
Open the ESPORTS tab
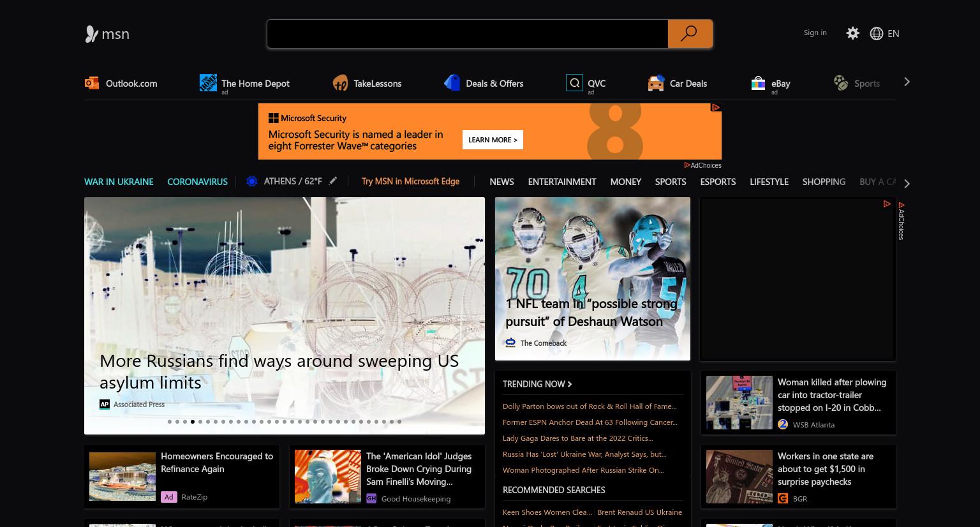pyautogui.click(x=718, y=181)
